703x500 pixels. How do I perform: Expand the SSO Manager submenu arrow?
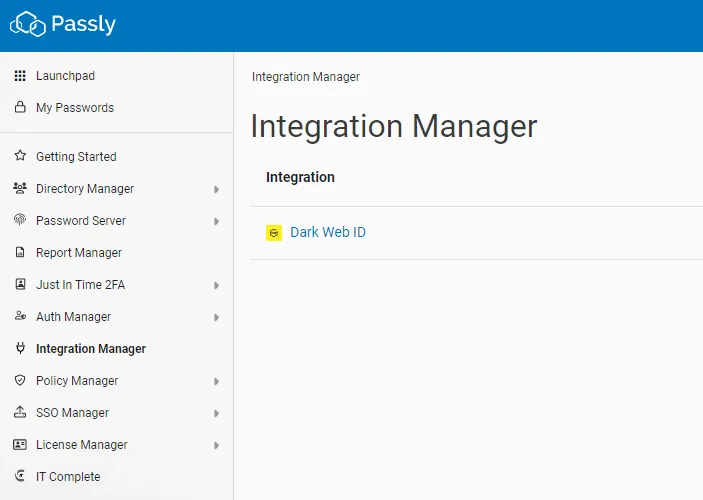(217, 413)
